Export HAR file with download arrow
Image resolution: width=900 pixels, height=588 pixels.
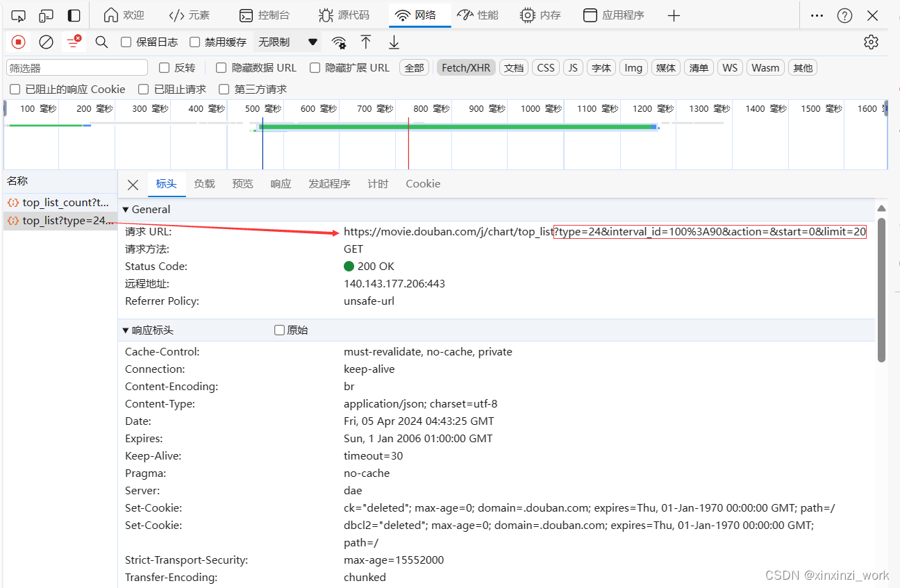[x=394, y=42]
